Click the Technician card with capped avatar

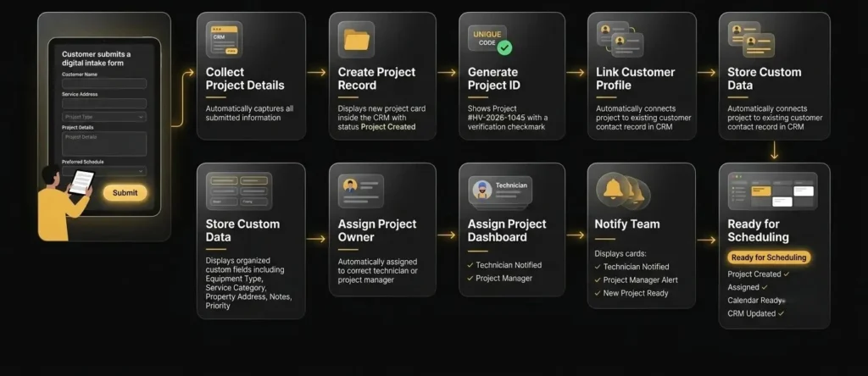click(x=500, y=191)
